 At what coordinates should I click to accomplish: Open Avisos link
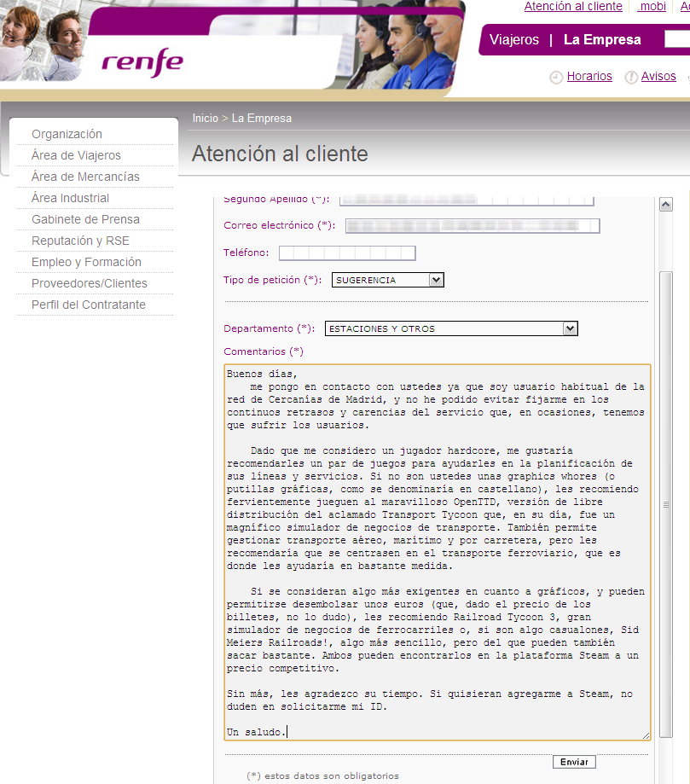(658, 77)
